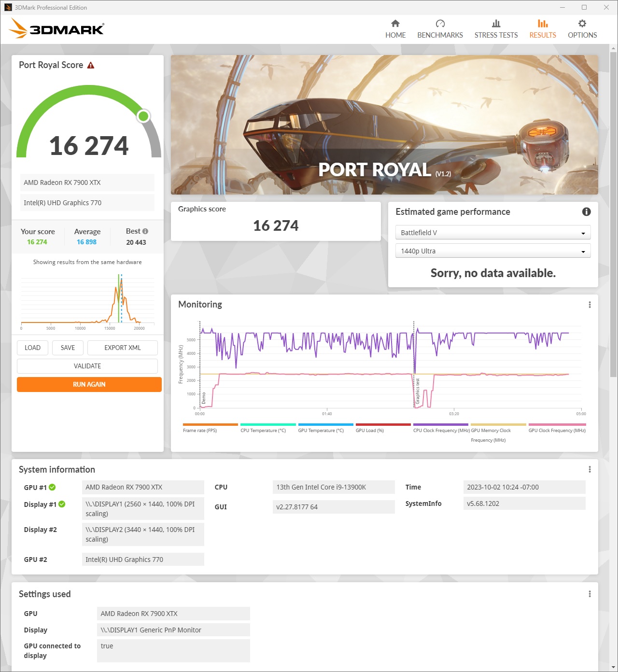Click the OPTIONS menu label

582,35
